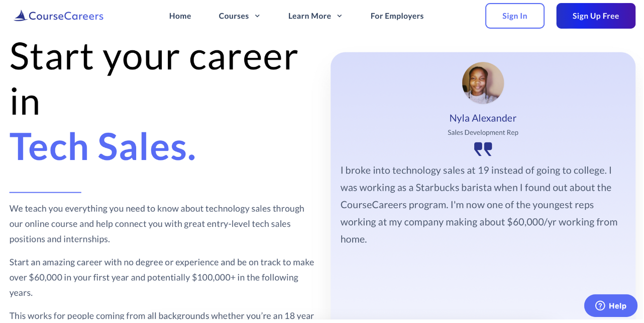Open the Help widget
Viewport: 644px width, 323px height.
tap(610, 305)
